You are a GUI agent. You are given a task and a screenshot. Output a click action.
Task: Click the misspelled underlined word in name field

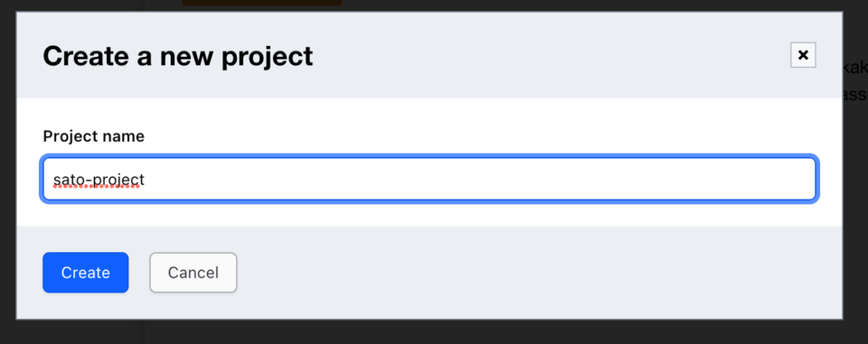tap(99, 180)
